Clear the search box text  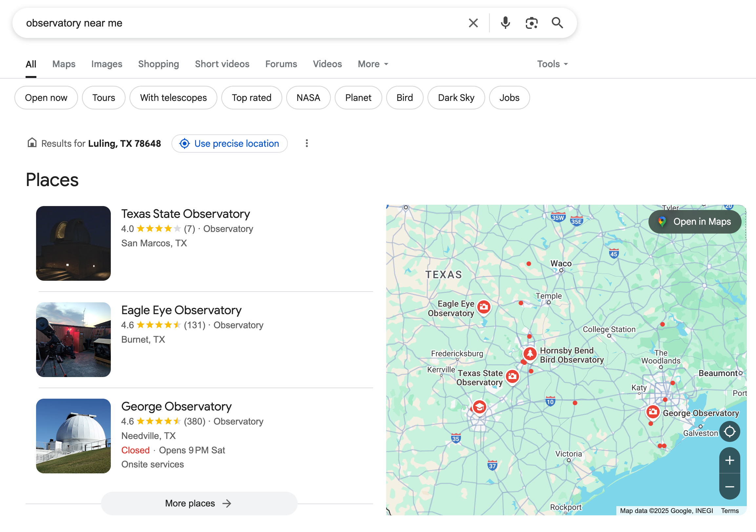473,23
